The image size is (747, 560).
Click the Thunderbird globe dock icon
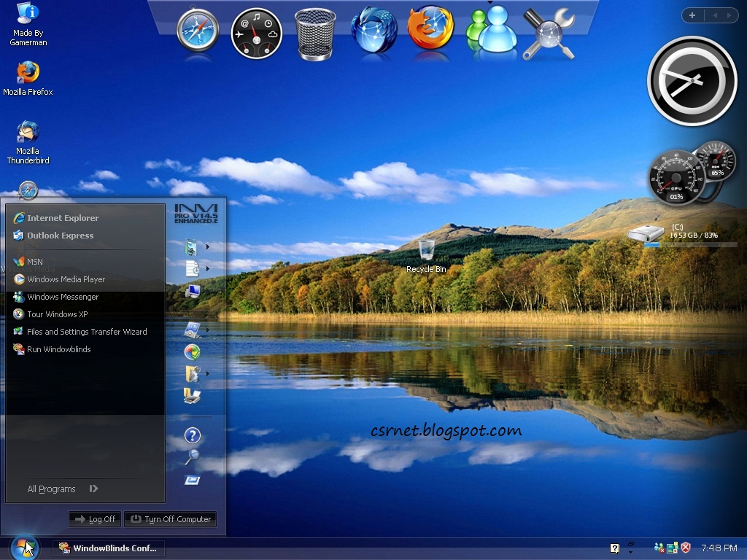coord(374,29)
